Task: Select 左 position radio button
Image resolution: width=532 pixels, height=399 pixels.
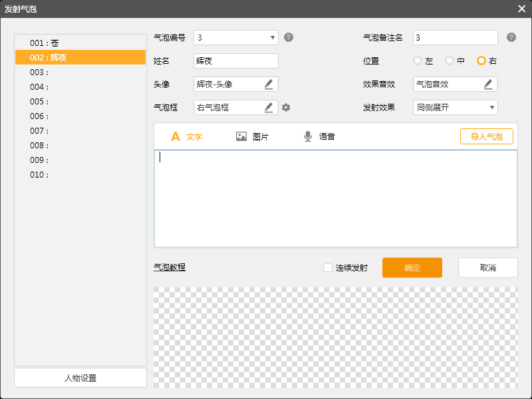Action: (418, 61)
